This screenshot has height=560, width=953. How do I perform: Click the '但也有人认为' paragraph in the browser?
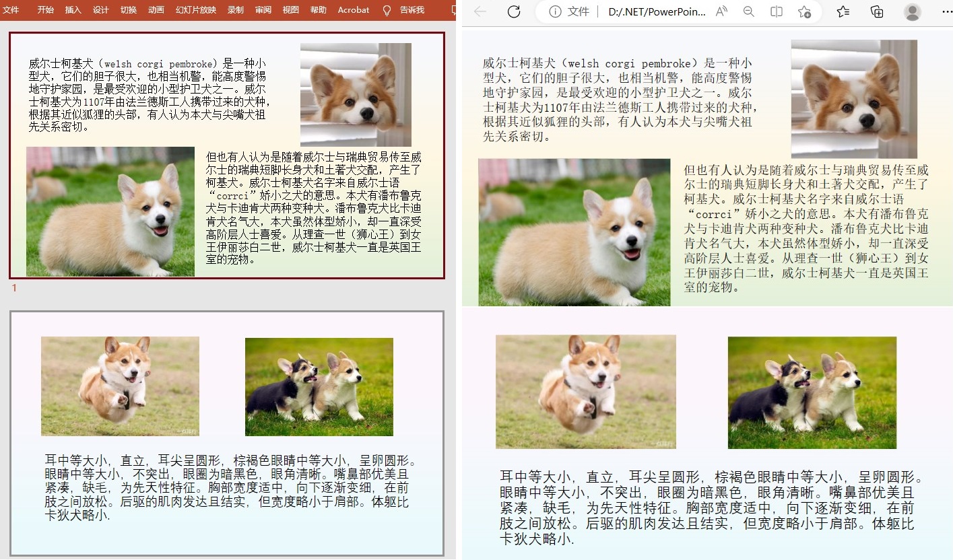806,228
